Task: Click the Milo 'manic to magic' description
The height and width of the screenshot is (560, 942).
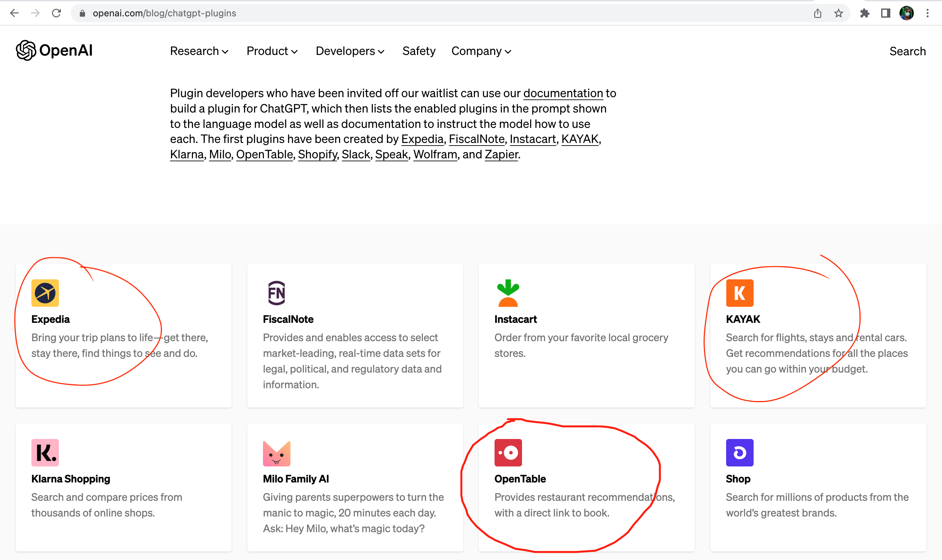Action: click(353, 513)
